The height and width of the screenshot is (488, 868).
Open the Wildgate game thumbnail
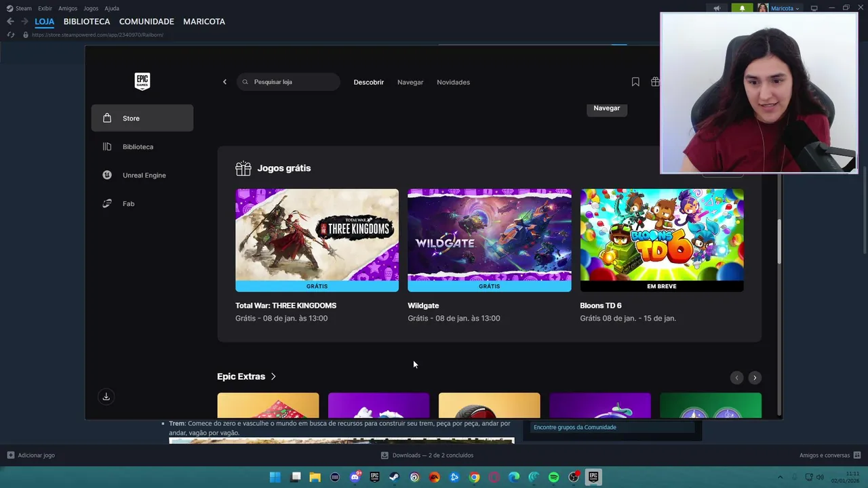click(490, 240)
